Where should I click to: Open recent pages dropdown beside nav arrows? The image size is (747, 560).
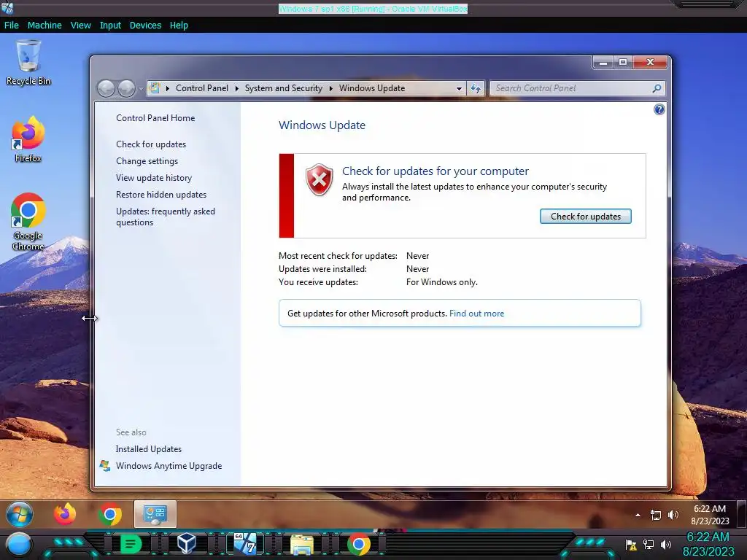coord(141,88)
